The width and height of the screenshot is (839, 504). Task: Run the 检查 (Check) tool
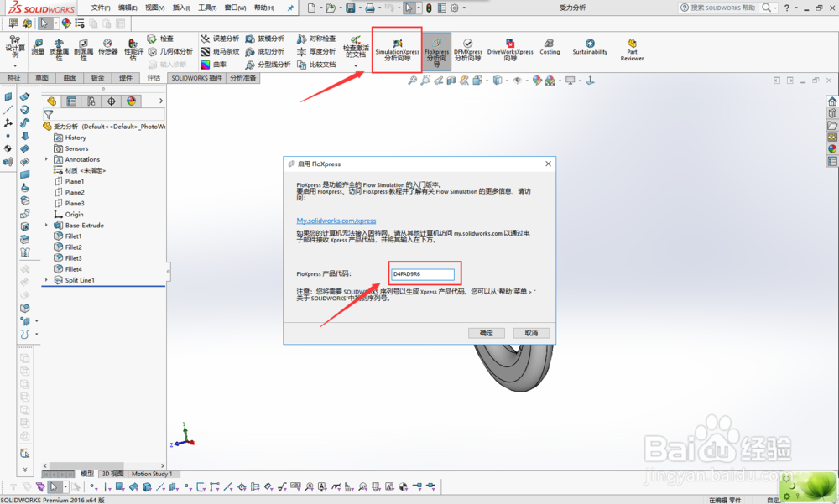(160, 39)
